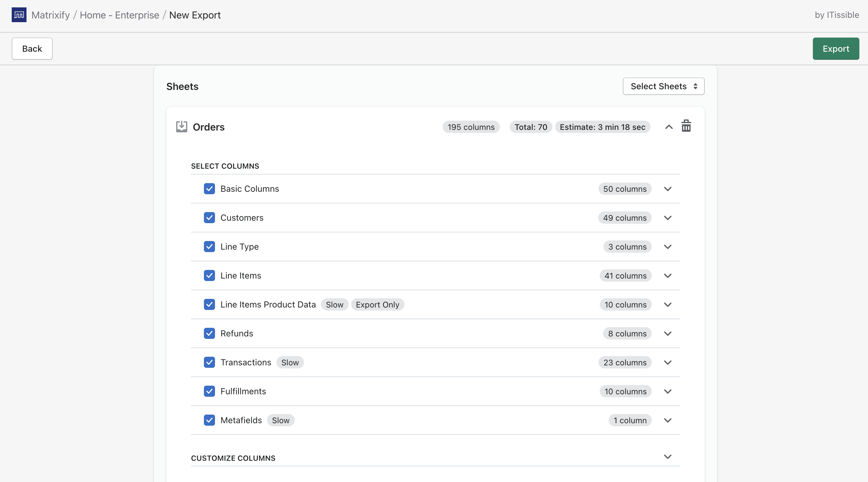
Task: Click the Basic Columns label
Action: pyautogui.click(x=250, y=189)
